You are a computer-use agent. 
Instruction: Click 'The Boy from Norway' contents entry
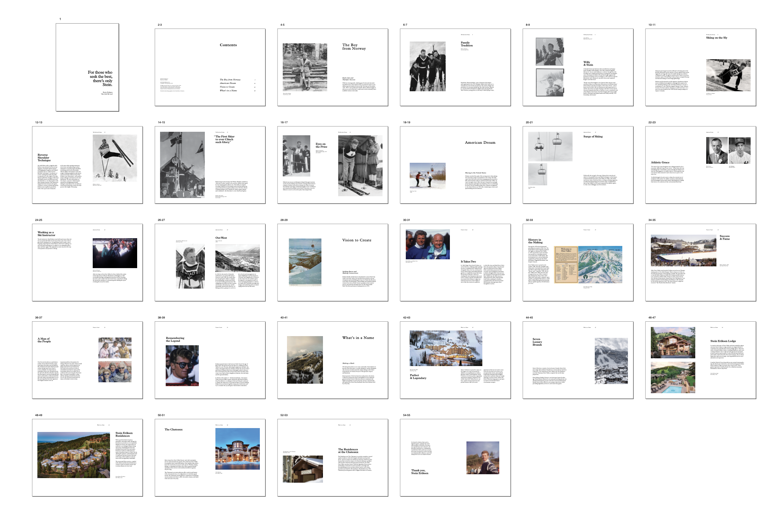pyautogui.click(x=230, y=80)
